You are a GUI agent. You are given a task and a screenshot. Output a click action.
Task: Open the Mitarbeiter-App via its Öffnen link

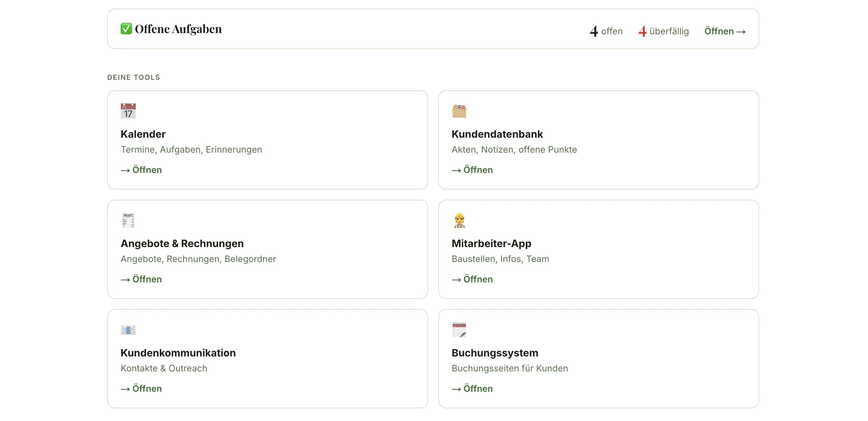click(472, 279)
